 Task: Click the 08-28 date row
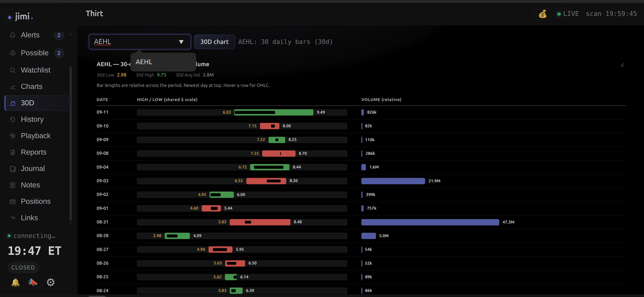click(361, 236)
